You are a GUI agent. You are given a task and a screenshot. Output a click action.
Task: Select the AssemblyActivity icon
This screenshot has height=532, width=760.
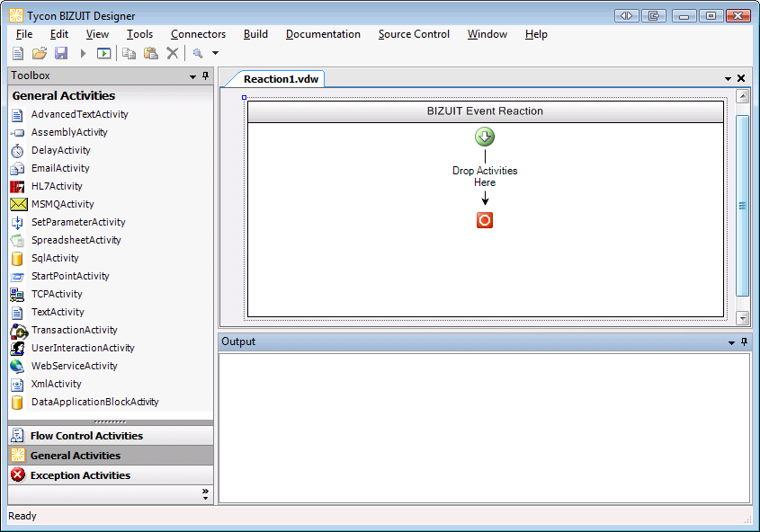click(x=17, y=133)
